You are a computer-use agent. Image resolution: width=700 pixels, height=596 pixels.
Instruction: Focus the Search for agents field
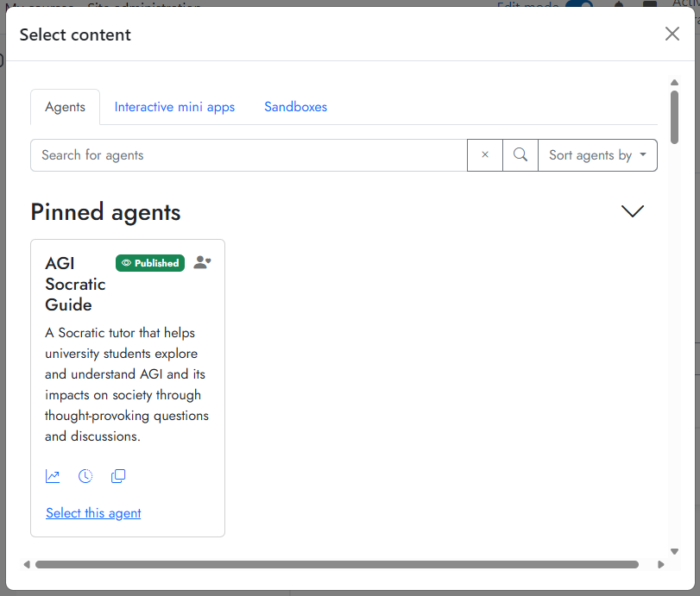tap(249, 154)
